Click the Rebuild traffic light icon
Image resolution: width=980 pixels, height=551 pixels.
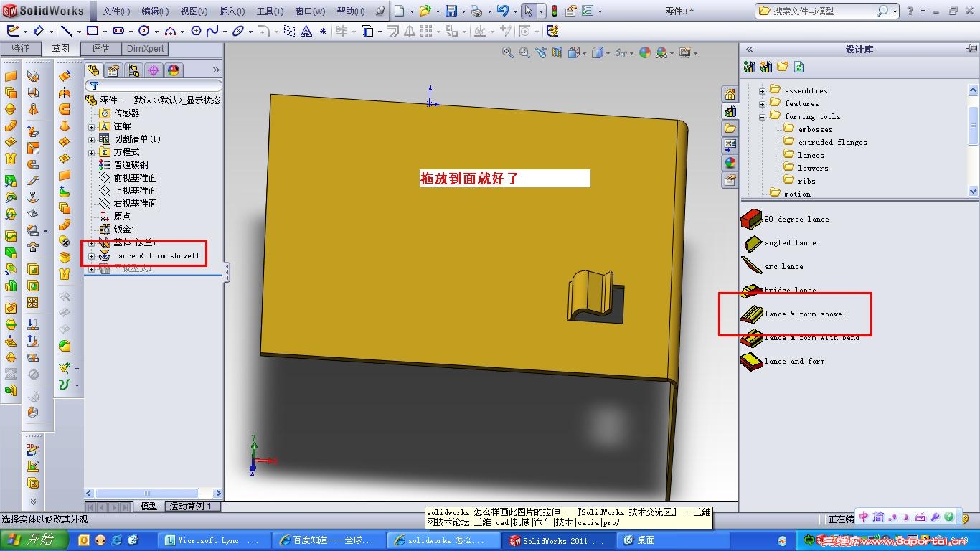[x=555, y=11]
